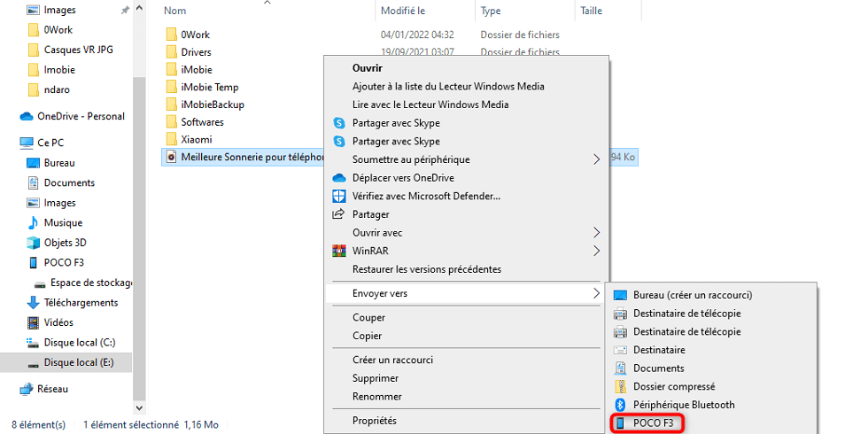The image size is (868, 434).
Task: Click the Softwares folder icon
Action: 171,122
